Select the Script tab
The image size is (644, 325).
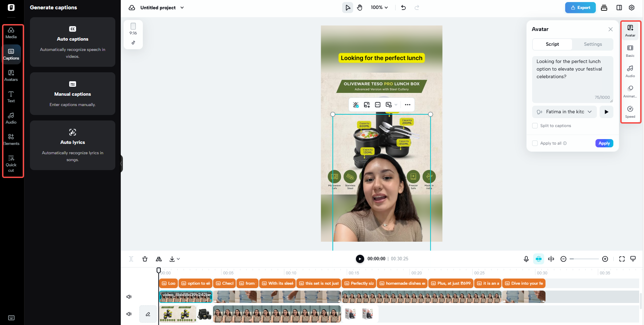(552, 44)
